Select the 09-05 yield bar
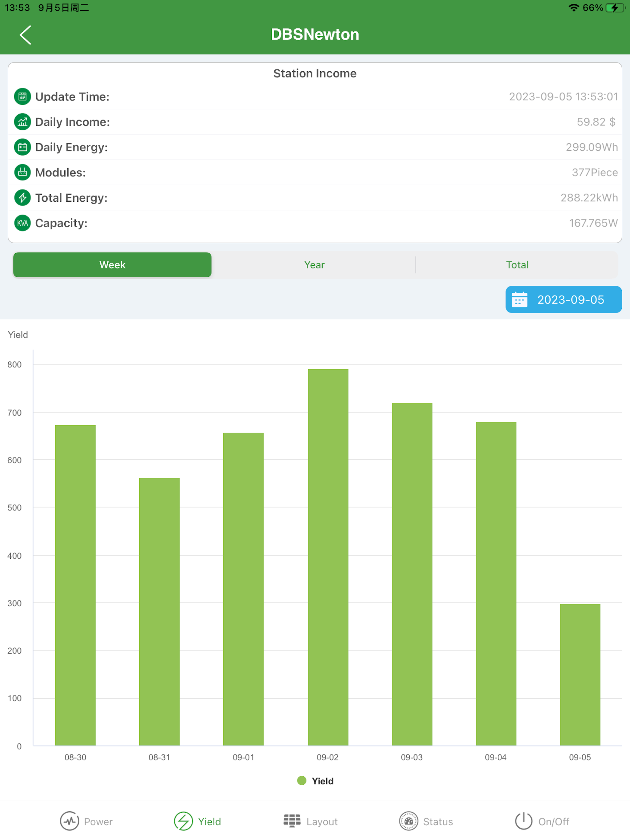630x840 pixels. 580,675
